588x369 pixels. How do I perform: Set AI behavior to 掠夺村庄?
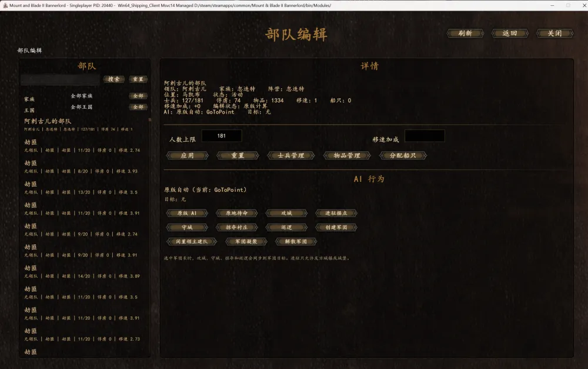coord(236,228)
